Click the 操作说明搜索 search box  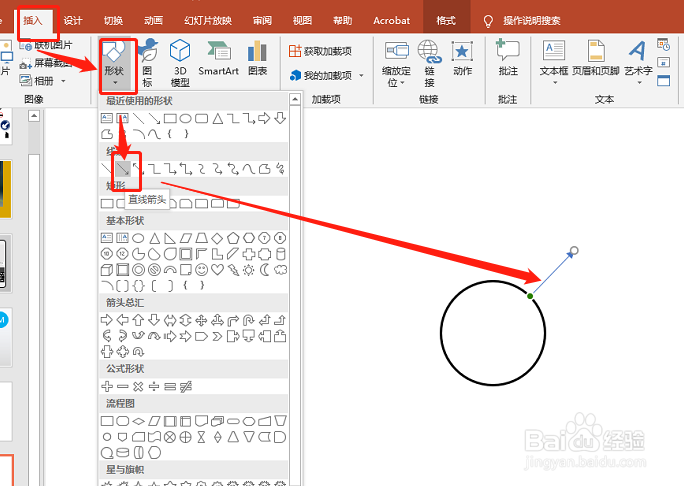click(531, 21)
